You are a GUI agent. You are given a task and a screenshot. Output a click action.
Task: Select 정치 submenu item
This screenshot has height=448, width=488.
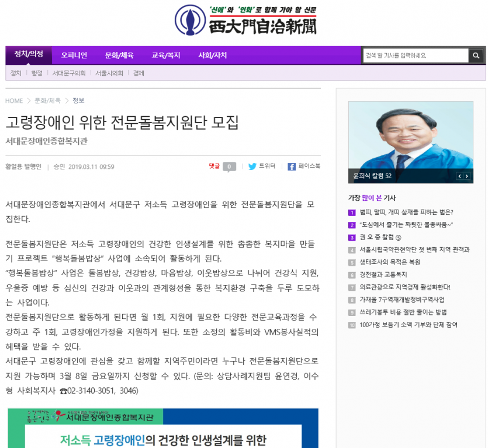[16, 73]
